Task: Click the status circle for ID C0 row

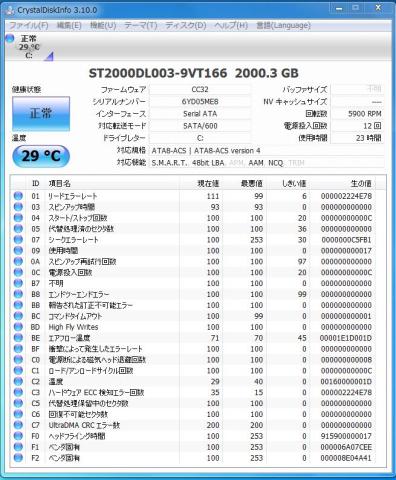Action: [18, 359]
